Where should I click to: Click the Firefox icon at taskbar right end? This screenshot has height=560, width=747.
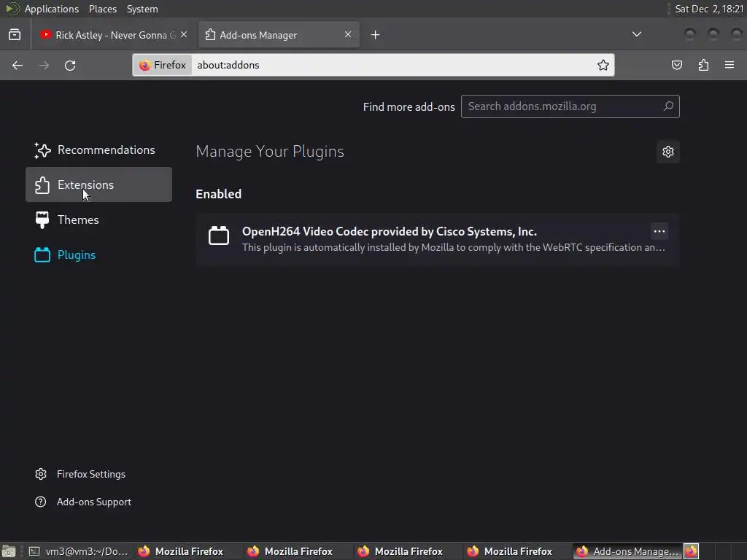pyautogui.click(x=692, y=551)
